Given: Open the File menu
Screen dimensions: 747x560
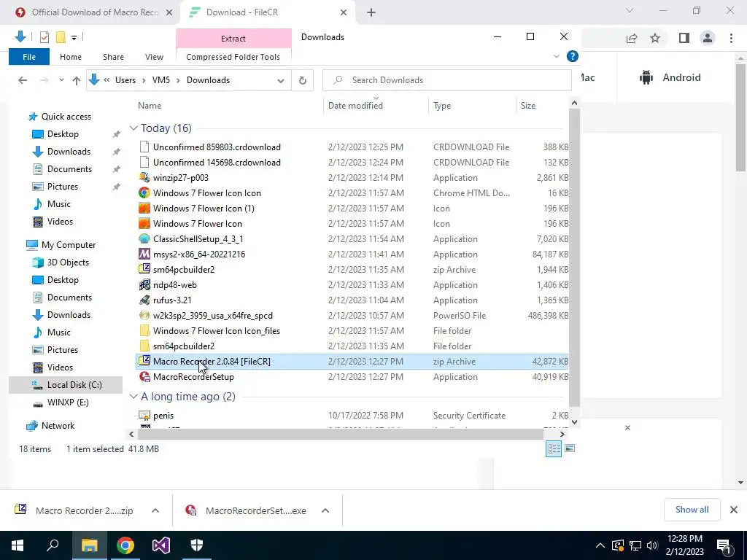Looking at the screenshot, I should [x=29, y=57].
